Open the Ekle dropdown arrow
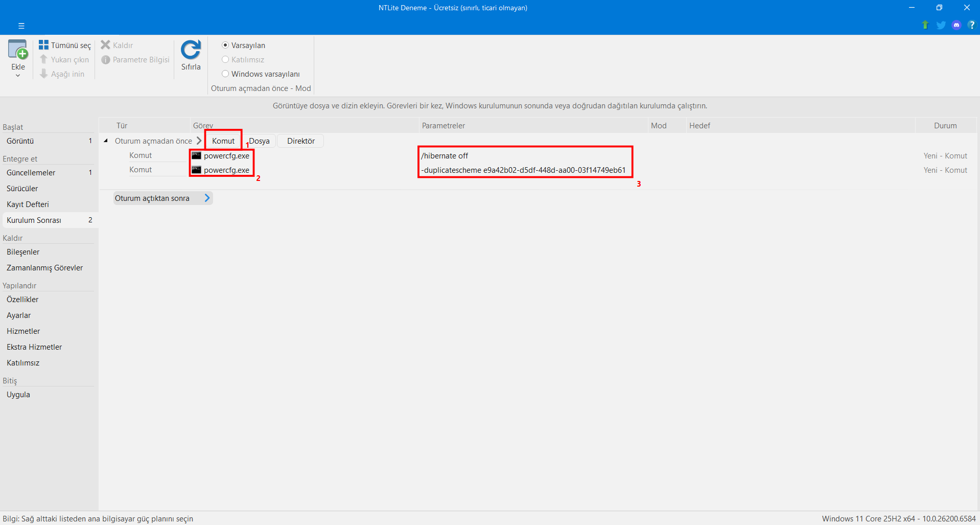This screenshot has width=980, height=525. tap(18, 76)
